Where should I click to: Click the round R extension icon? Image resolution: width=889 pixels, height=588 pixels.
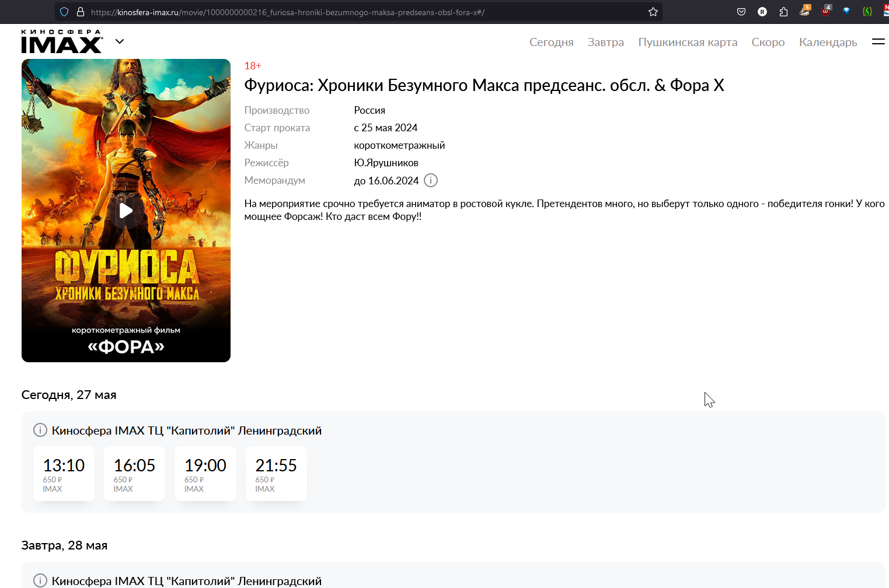[x=762, y=12]
